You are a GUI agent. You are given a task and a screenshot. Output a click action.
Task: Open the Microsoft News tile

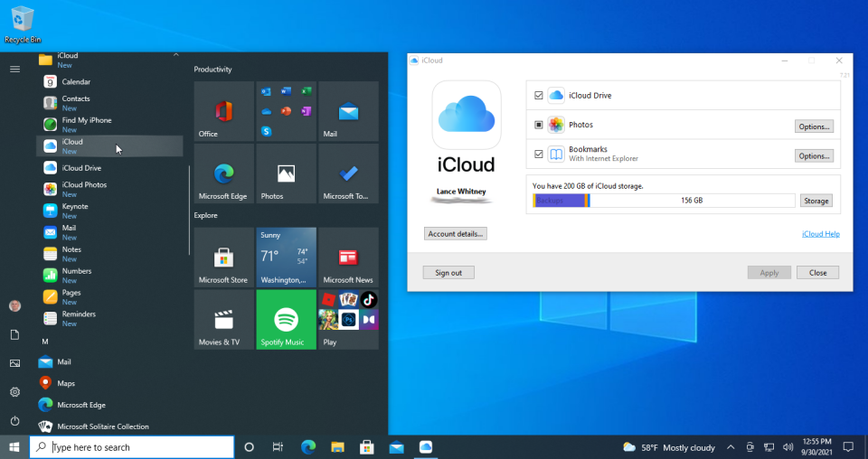[x=348, y=258]
